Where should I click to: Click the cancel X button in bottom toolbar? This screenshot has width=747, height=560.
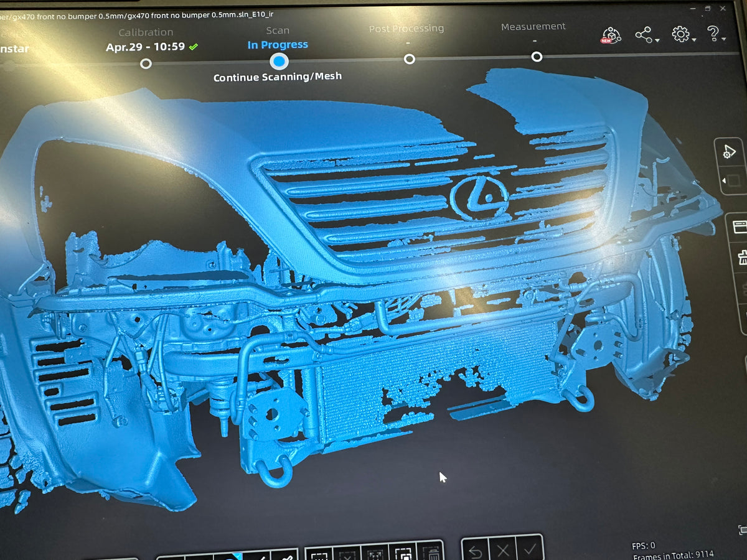coord(502,551)
